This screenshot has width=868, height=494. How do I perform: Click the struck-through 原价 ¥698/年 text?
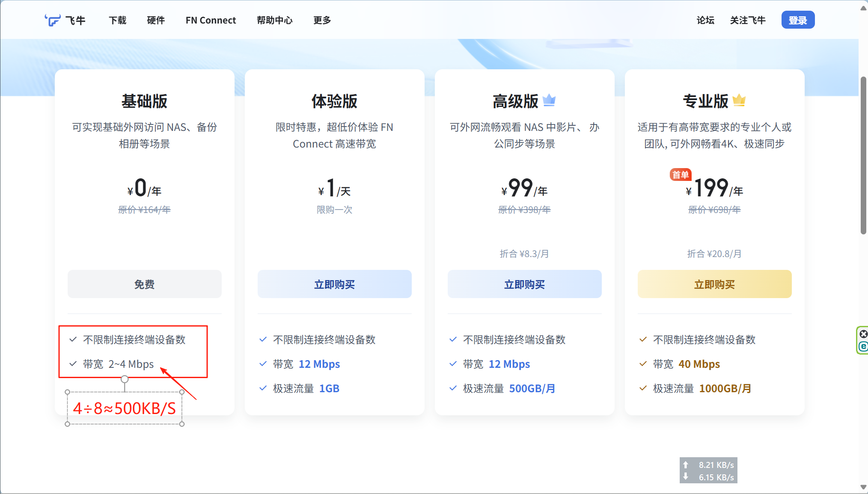pos(715,210)
